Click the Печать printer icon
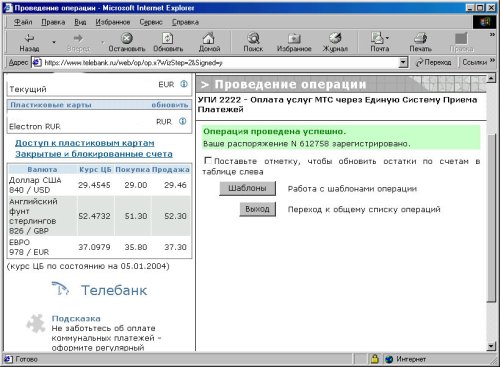 [x=420, y=38]
